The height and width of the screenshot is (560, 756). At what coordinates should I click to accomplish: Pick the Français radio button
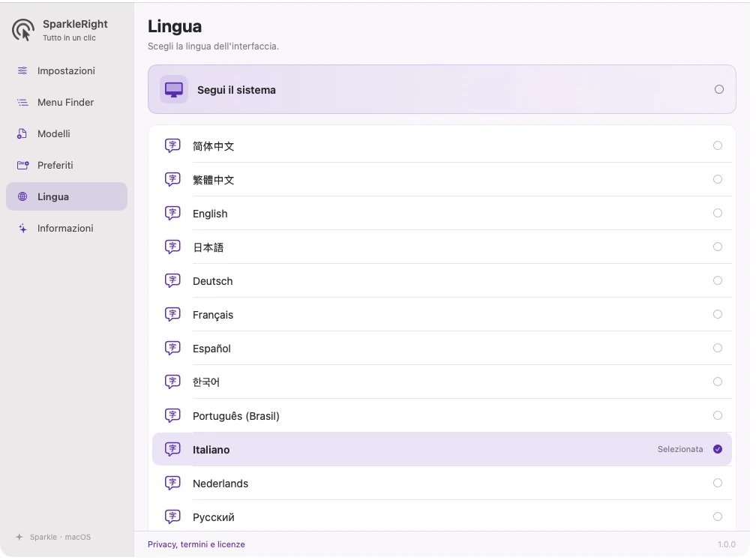(x=718, y=314)
